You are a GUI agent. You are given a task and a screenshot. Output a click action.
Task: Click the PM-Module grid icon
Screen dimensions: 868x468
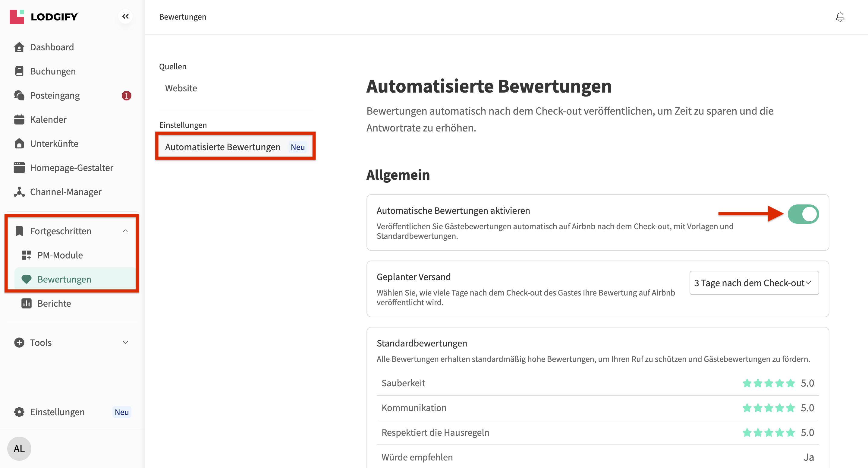point(26,255)
